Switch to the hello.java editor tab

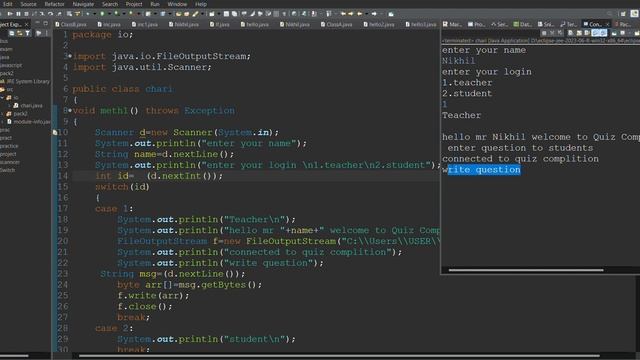tap(255, 24)
